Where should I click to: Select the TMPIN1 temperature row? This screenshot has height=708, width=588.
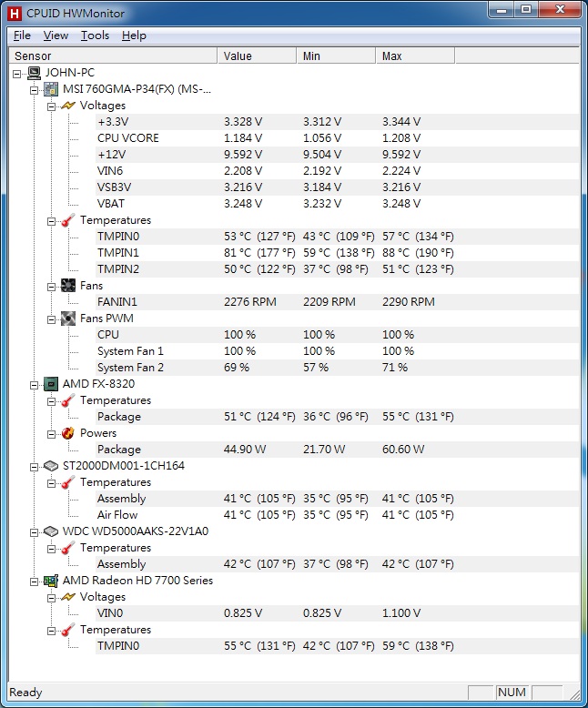point(337,253)
